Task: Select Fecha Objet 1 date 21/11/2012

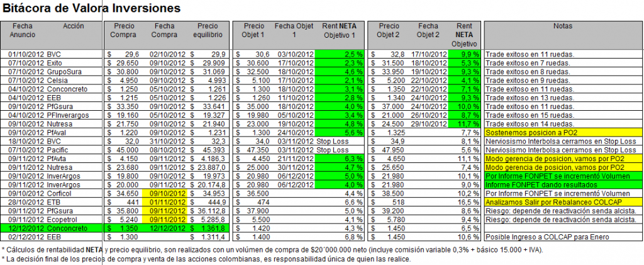Action: tap(296, 159)
